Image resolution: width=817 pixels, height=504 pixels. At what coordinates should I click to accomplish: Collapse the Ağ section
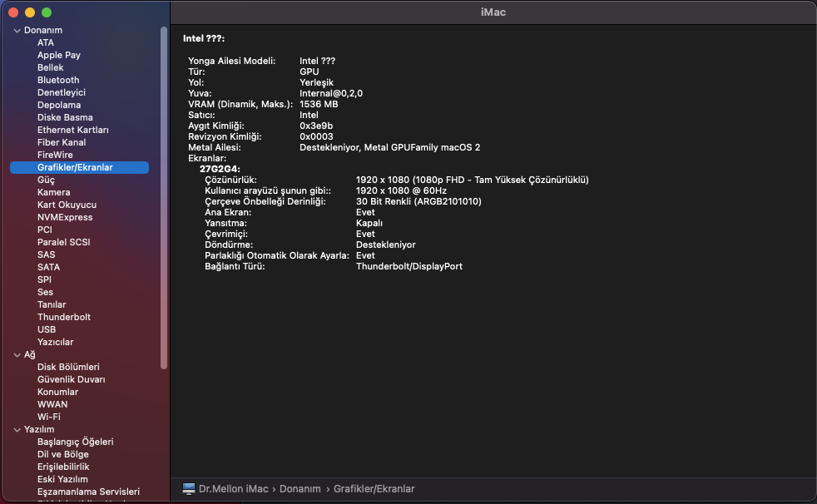(x=17, y=355)
